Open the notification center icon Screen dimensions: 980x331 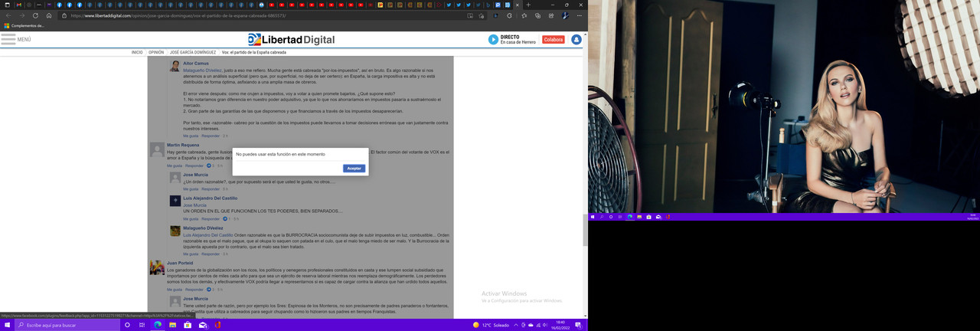click(580, 325)
